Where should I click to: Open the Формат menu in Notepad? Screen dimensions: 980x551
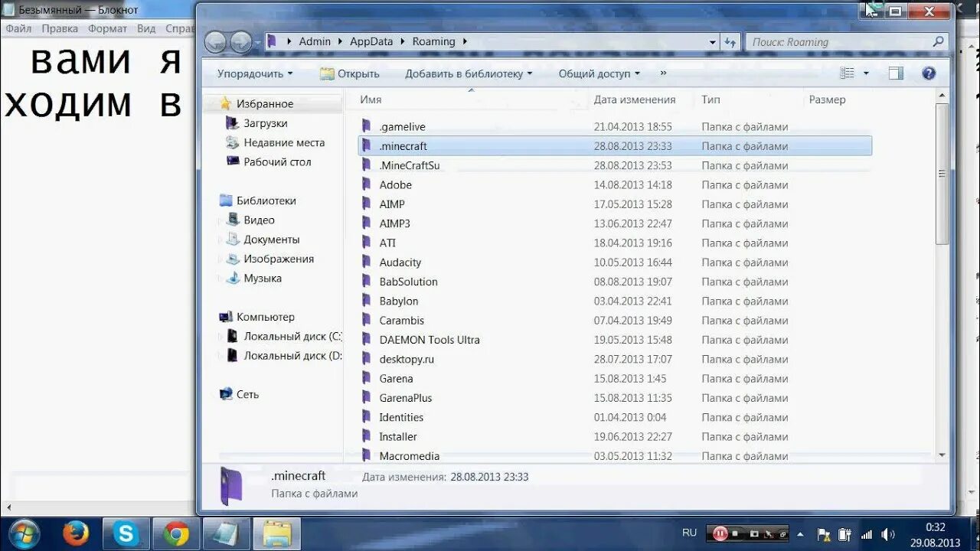point(107,28)
